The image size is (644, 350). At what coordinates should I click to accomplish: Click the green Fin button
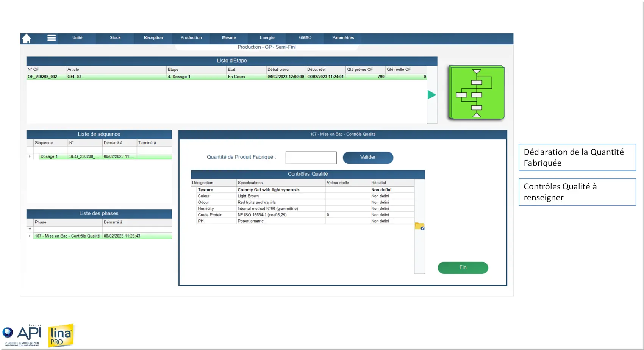click(463, 267)
